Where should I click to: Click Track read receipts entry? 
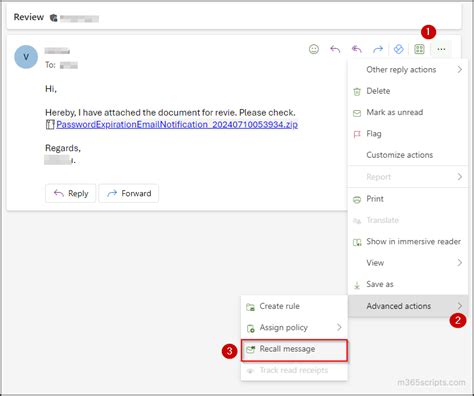(x=294, y=370)
